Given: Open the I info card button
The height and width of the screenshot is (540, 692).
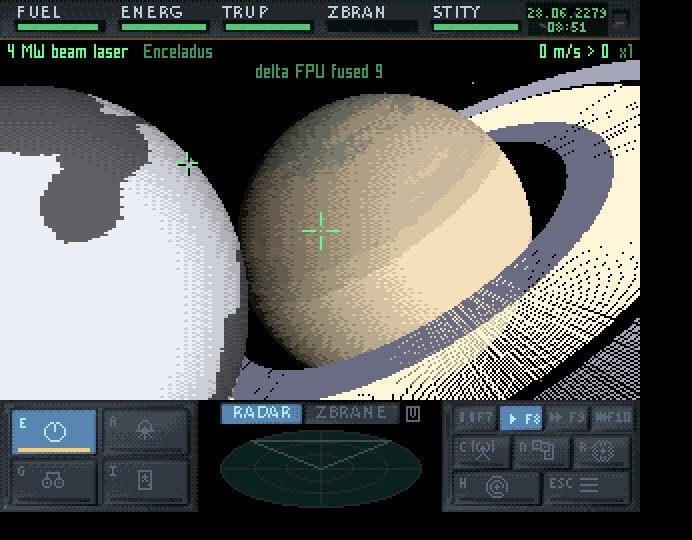Looking at the screenshot, I should click(146, 481).
